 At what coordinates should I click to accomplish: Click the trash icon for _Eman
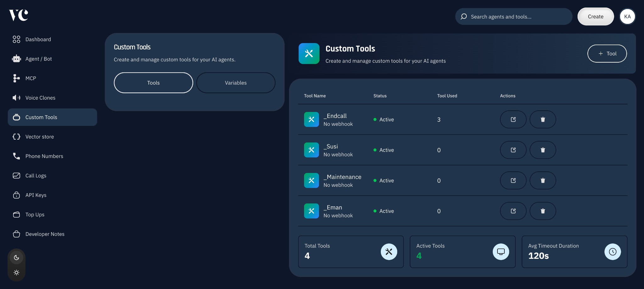tap(542, 211)
